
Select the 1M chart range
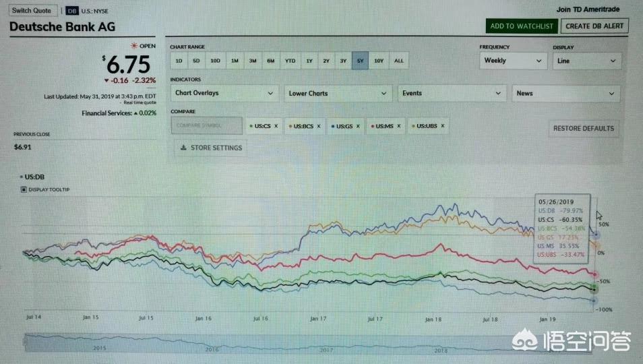coord(235,61)
